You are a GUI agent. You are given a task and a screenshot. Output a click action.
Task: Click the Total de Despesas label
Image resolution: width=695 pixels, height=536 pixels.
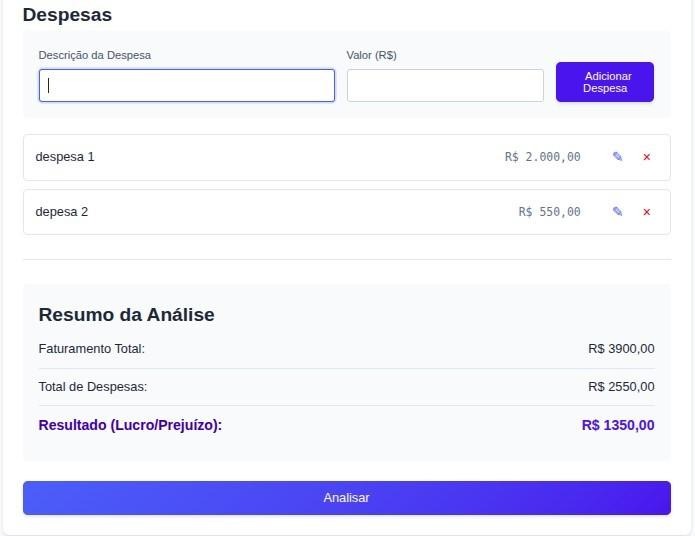click(x=93, y=387)
